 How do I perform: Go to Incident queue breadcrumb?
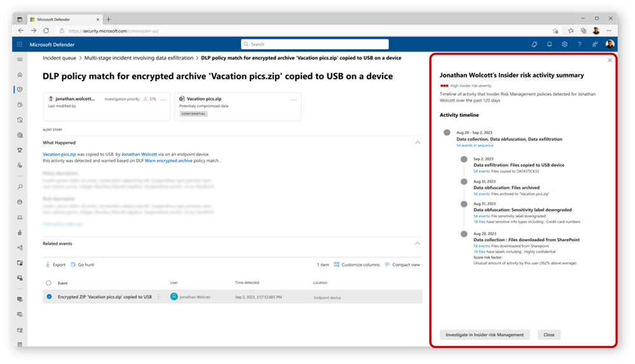[60, 58]
